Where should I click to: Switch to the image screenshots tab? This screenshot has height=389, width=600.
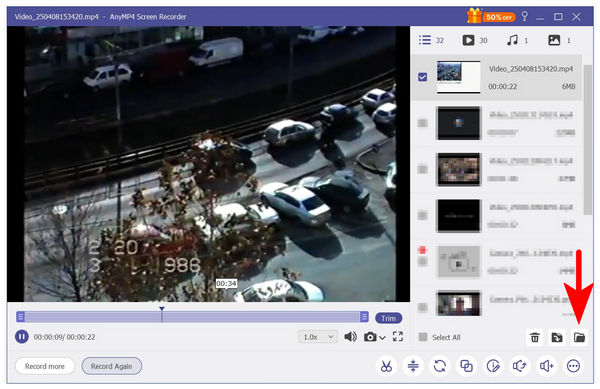coord(559,40)
